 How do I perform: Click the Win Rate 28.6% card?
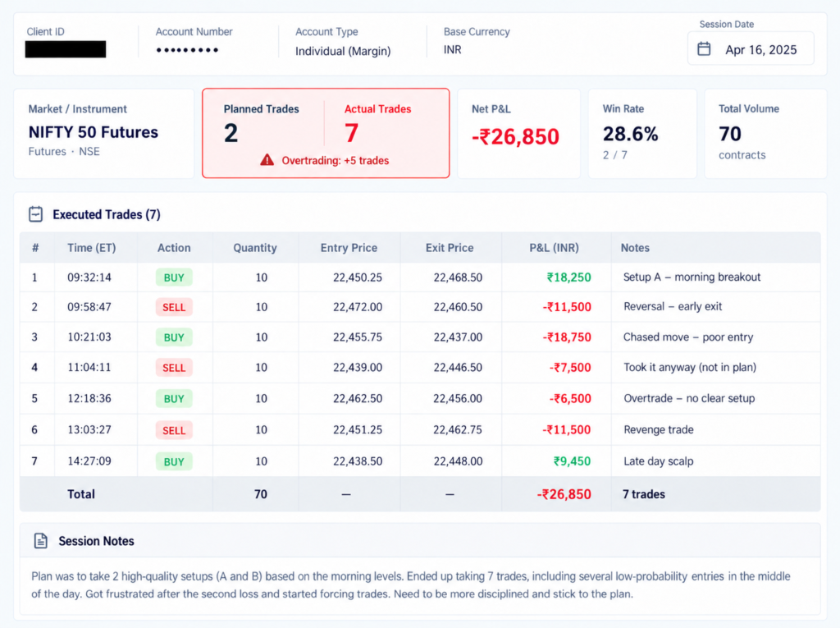[642, 134]
